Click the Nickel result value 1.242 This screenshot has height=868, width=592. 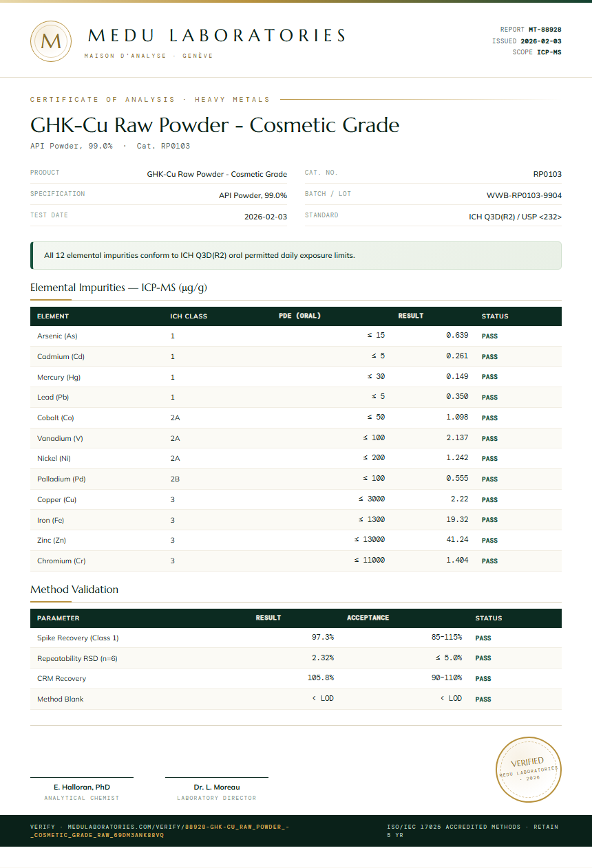click(457, 458)
